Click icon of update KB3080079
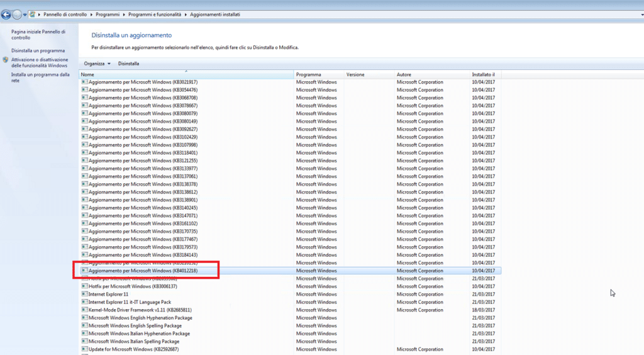Screen dimensions: 644x355 [85, 113]
